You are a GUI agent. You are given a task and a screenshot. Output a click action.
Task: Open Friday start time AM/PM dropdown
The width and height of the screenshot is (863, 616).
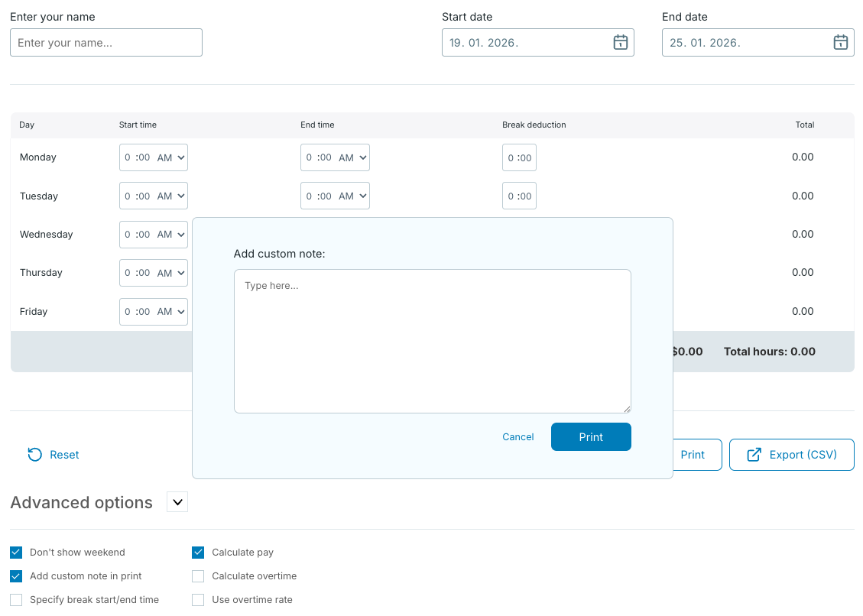[x=171, y=312]
